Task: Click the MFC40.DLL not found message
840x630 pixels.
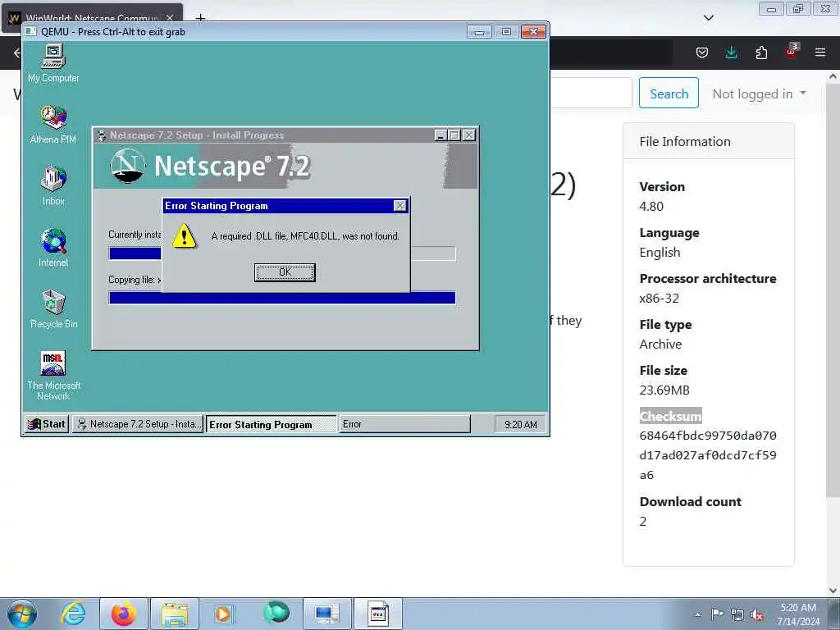Action: [305, 236]
